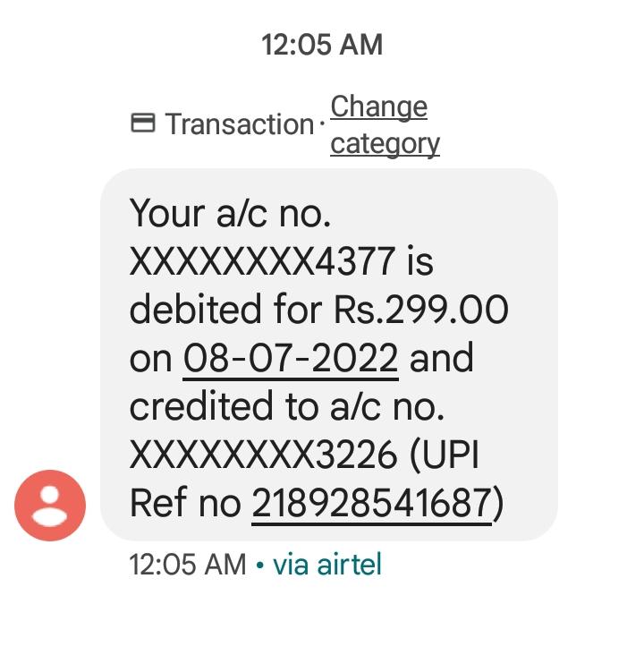Click the 'Your a/c no.' text line

(x=231, y=214)
